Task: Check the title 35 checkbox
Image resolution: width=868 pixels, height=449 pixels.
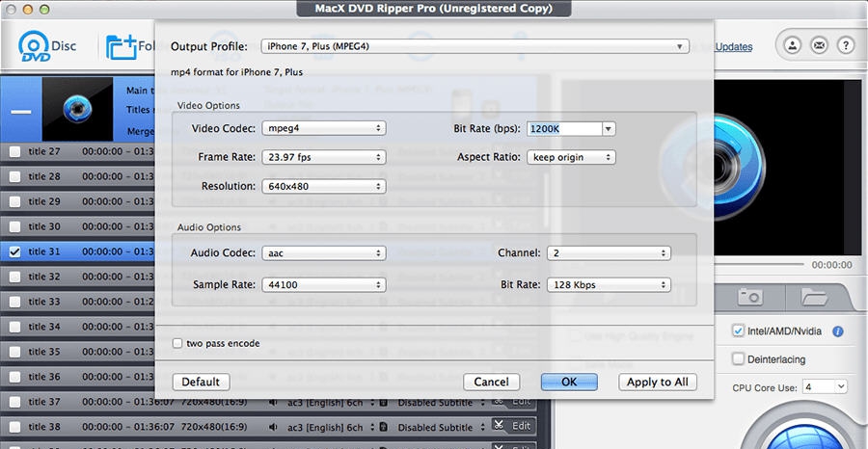Action: (14, 353)
